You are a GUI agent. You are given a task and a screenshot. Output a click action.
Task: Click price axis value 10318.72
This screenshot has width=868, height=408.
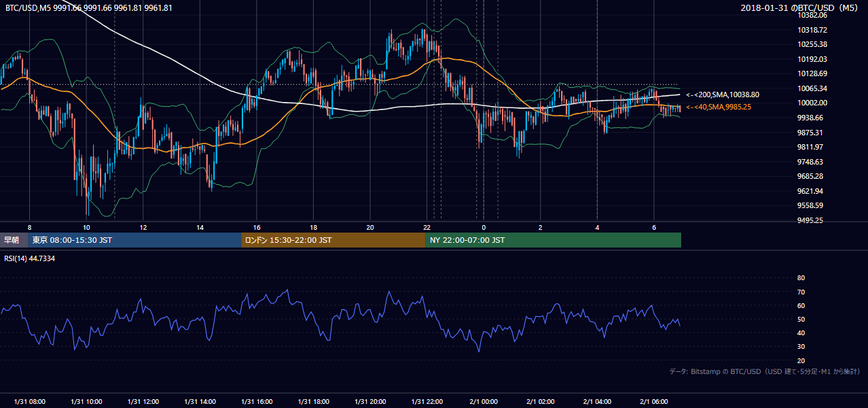coord(812,30)
